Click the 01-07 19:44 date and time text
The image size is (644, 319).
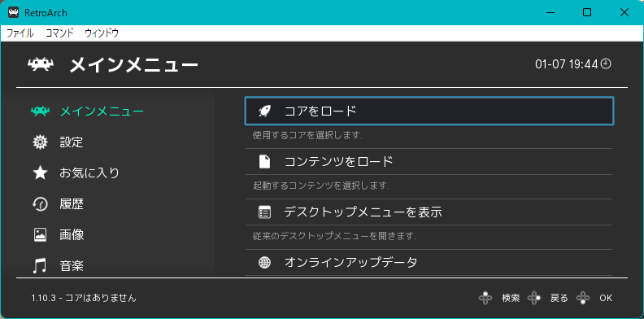click(567, 64)
